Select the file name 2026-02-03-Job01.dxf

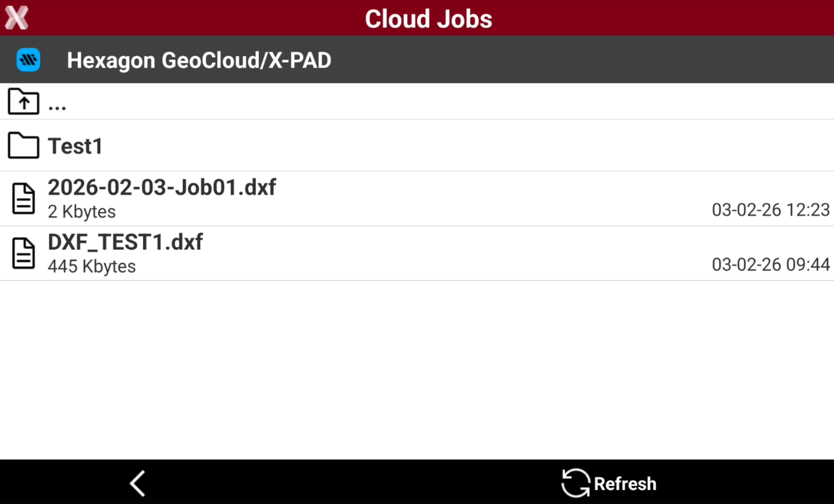click(162, 188)
